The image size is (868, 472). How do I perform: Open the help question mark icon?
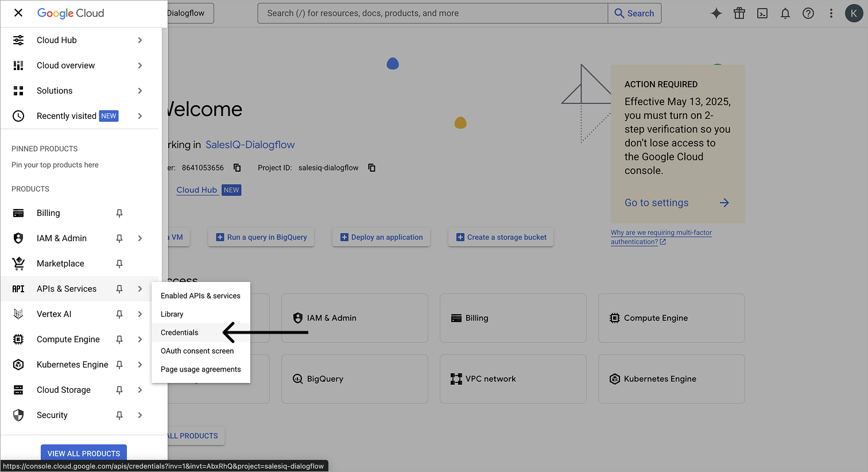[808, 13]
